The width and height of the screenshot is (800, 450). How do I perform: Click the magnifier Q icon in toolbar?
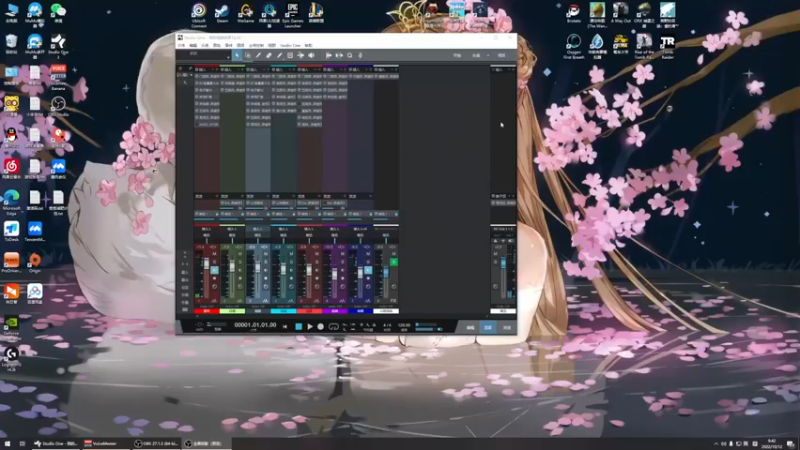point(349,55)
